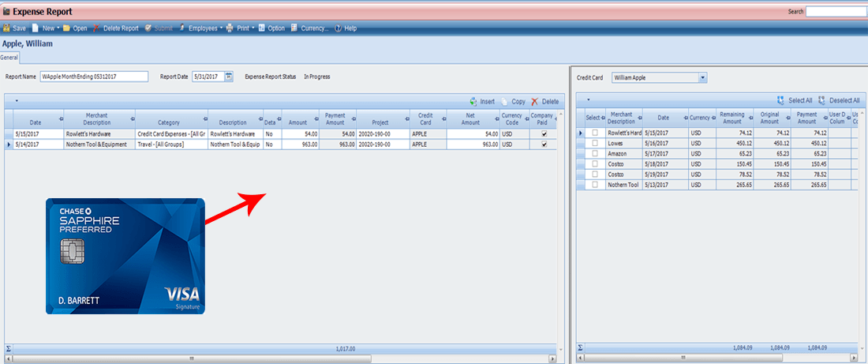Screen dimensions: 868x364
Task: Open the Option settings
Action: point(271,28)
